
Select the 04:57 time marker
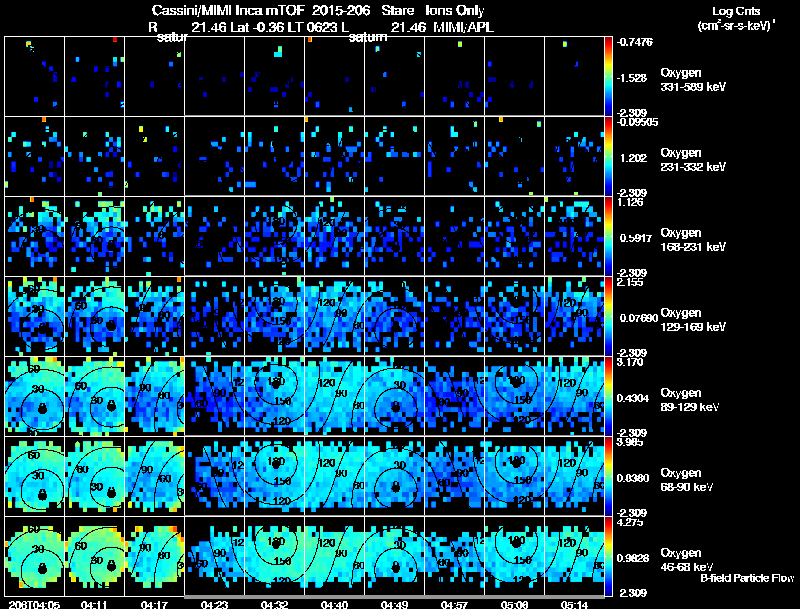[x=455, y=604]
